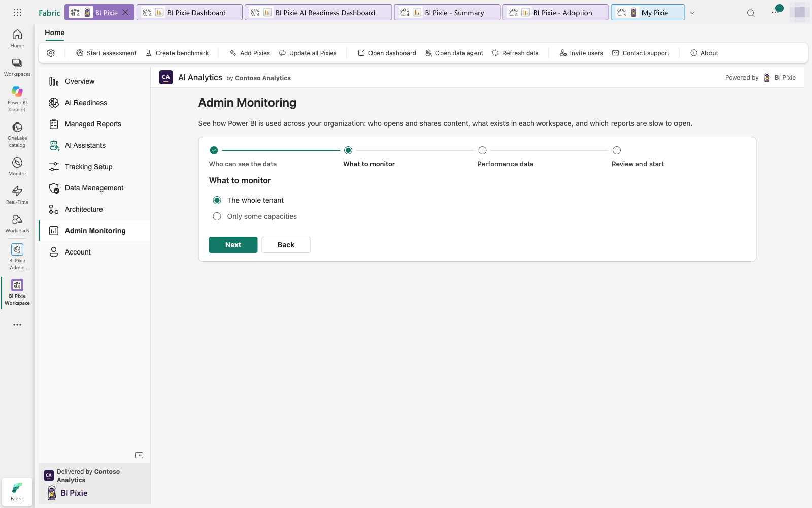Click Create benchmark in toolbar

(x=177, y=53)
